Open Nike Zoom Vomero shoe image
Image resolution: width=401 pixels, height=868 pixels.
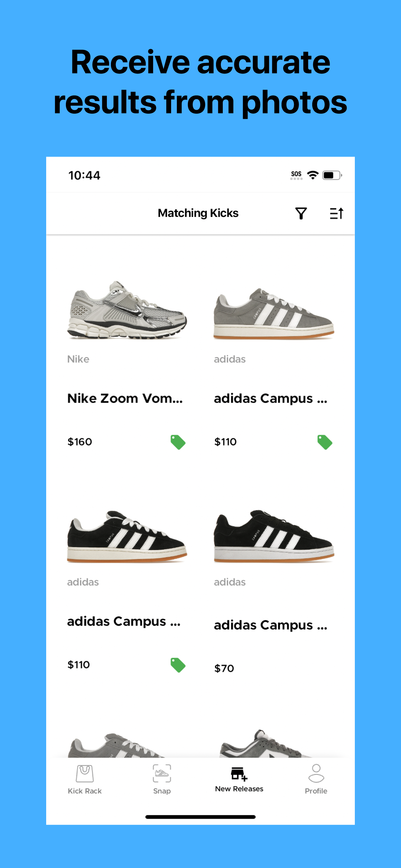pyautogui.click(x=127, y=310)
